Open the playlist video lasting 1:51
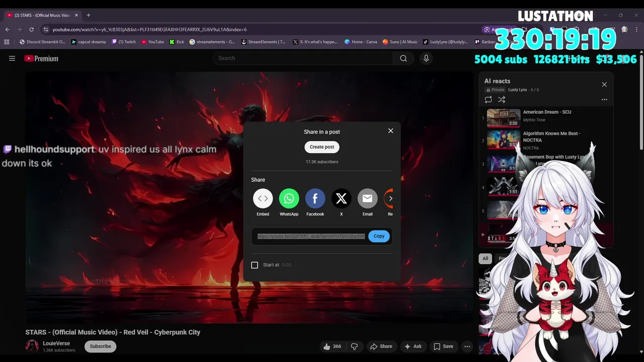644x362 pixels. click(504, 188)
